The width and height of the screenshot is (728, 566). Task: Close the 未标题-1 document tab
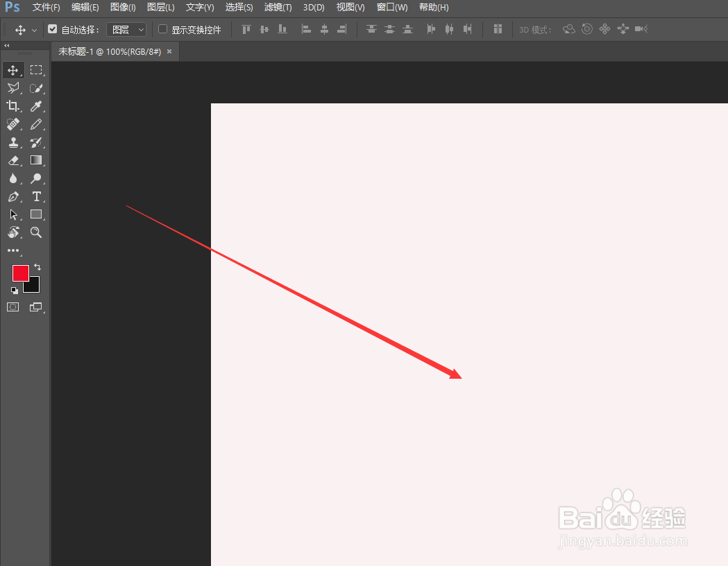[169, 51]
